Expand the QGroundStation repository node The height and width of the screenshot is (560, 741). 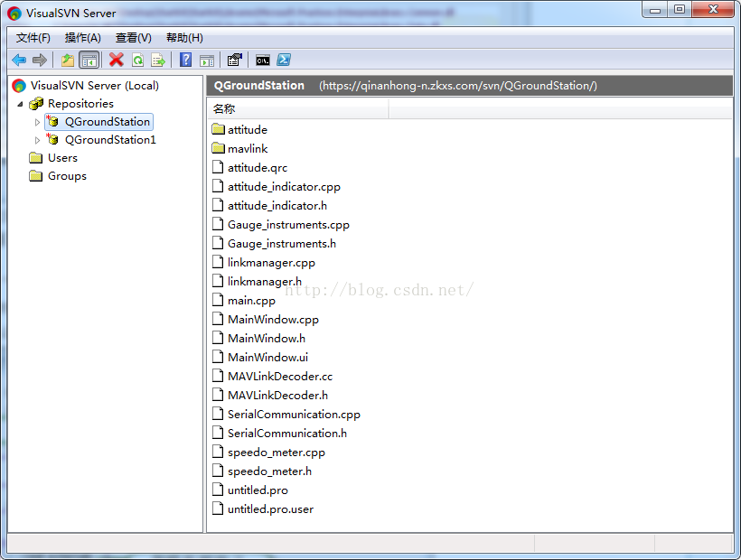(x=37, y=122)
